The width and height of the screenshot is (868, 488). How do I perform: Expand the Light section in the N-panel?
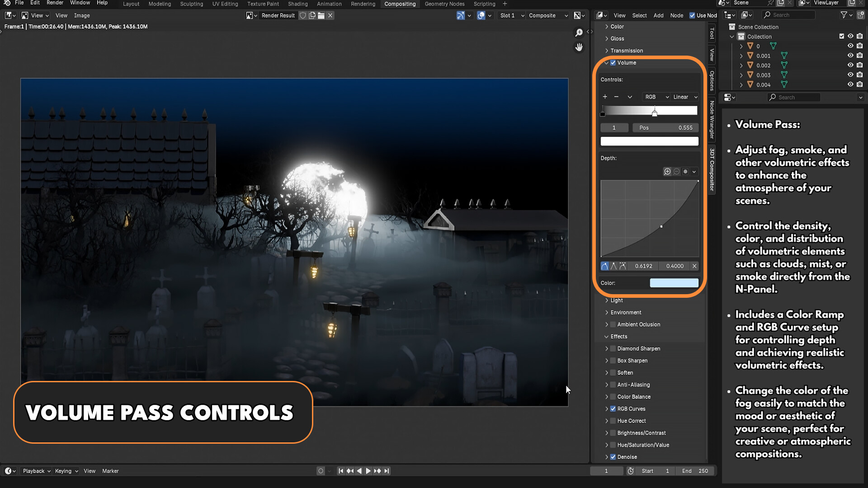point(607,300)
